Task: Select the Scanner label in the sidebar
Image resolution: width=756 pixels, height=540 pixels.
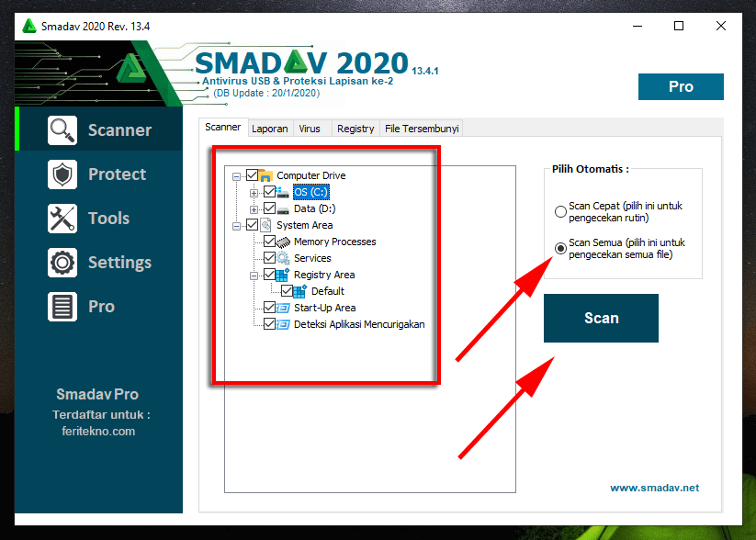Action: click(x=119, y=130)
